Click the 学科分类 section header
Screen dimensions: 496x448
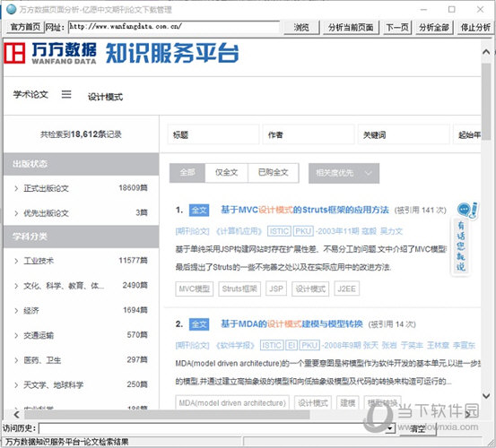(82, 237)
